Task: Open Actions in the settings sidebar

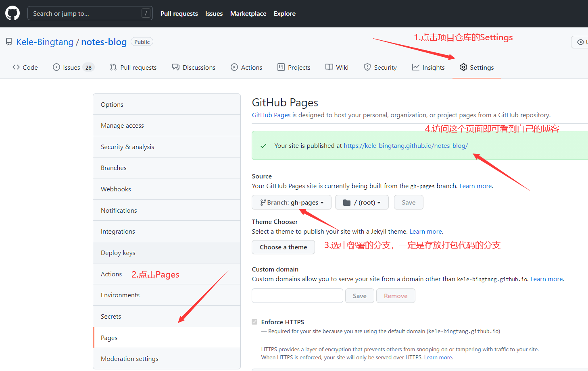Action: point(167,274)
